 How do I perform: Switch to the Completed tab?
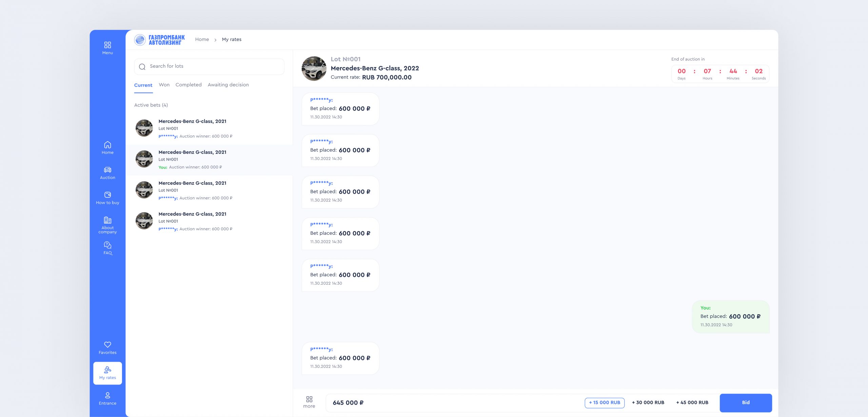pos(189,85)
